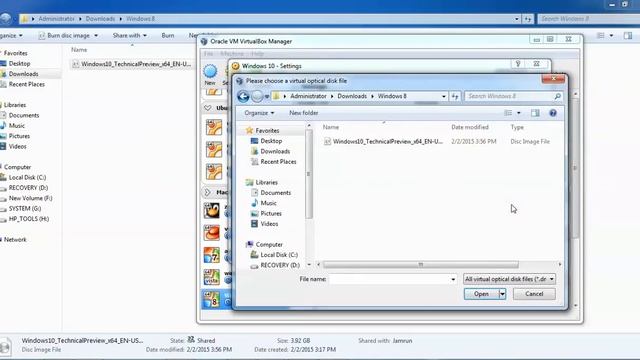Screen dimensions: 640x360
Task: Sort by Date modified column in dialog
Action: click(470, 127)
